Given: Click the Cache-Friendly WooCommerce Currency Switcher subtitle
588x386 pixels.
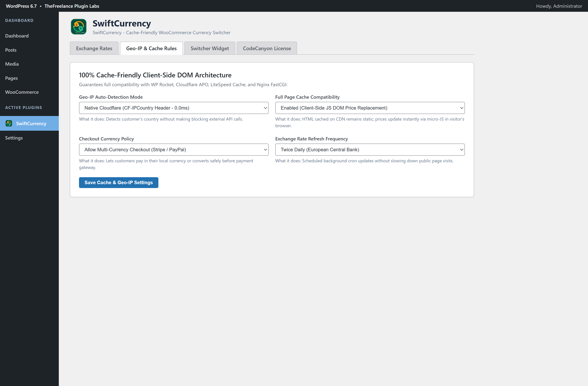Looking at the screenshot, I should coord(162,33).
